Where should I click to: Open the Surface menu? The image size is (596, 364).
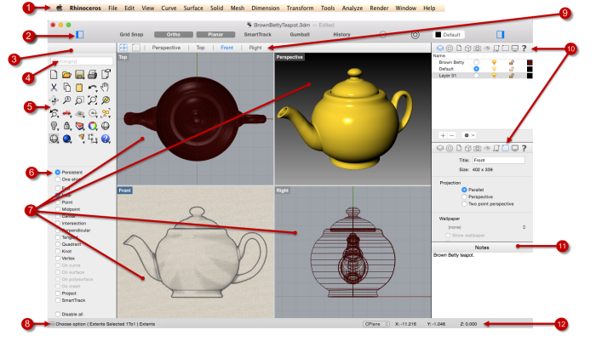point(193,8)
